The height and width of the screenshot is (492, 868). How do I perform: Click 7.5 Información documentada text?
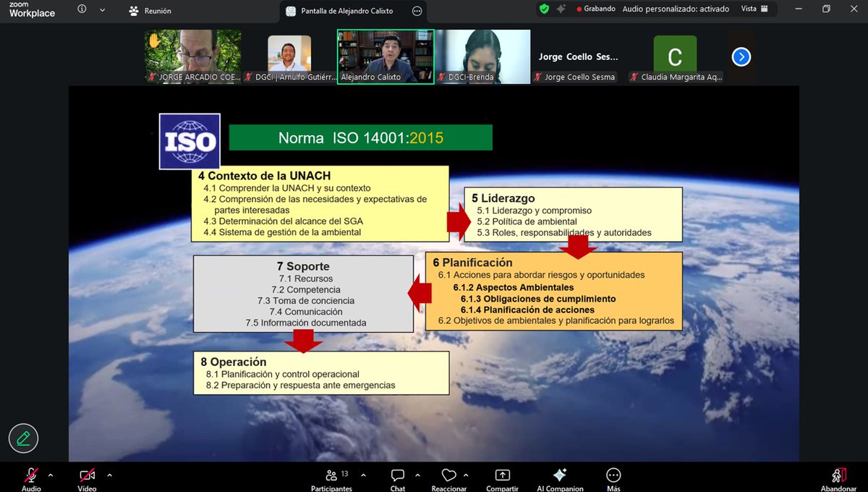306,323
